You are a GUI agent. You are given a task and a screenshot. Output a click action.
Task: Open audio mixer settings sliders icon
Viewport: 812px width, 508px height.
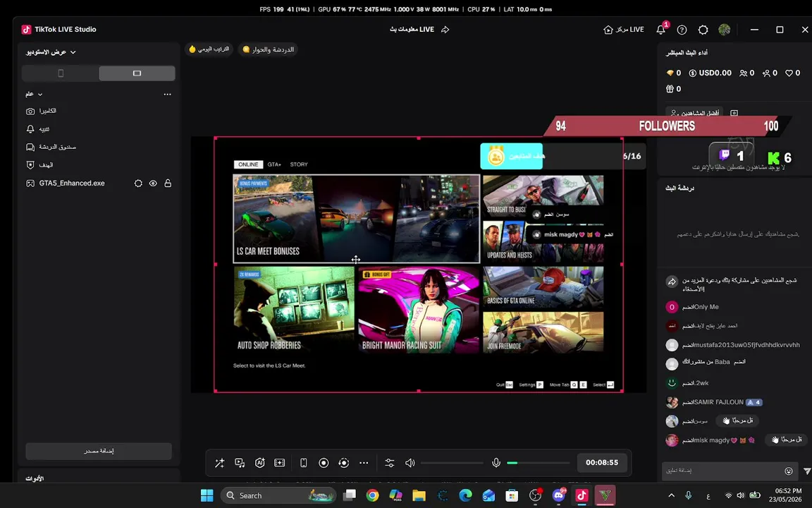(390, 463)
